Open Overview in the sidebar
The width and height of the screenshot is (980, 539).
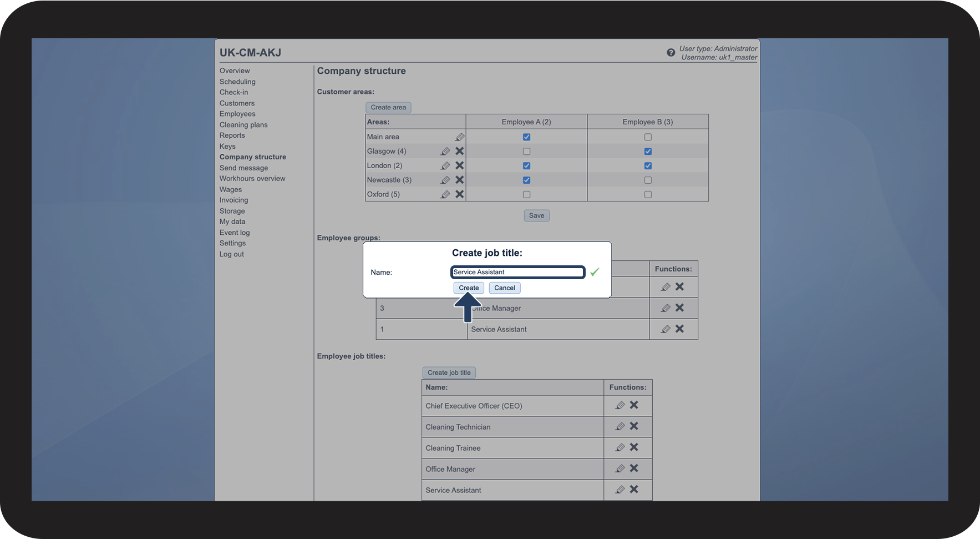point(235,71)
